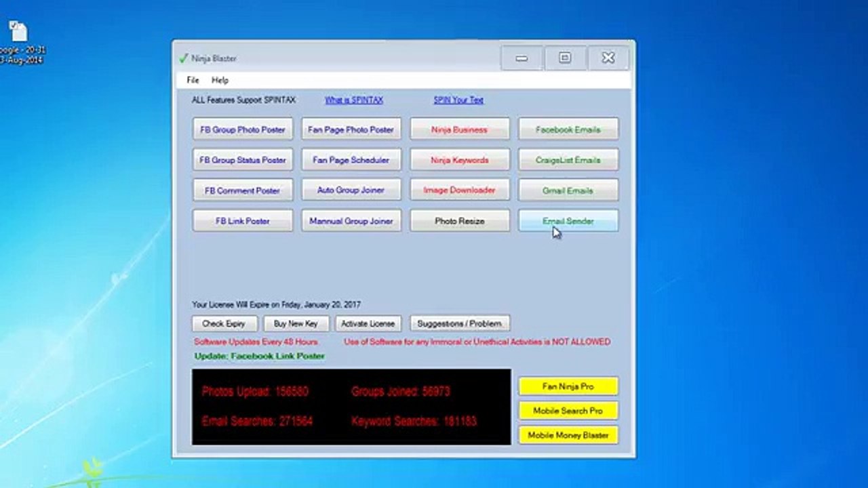
Task: Open Gmail Emails extractor
Action: pos(568,190)
